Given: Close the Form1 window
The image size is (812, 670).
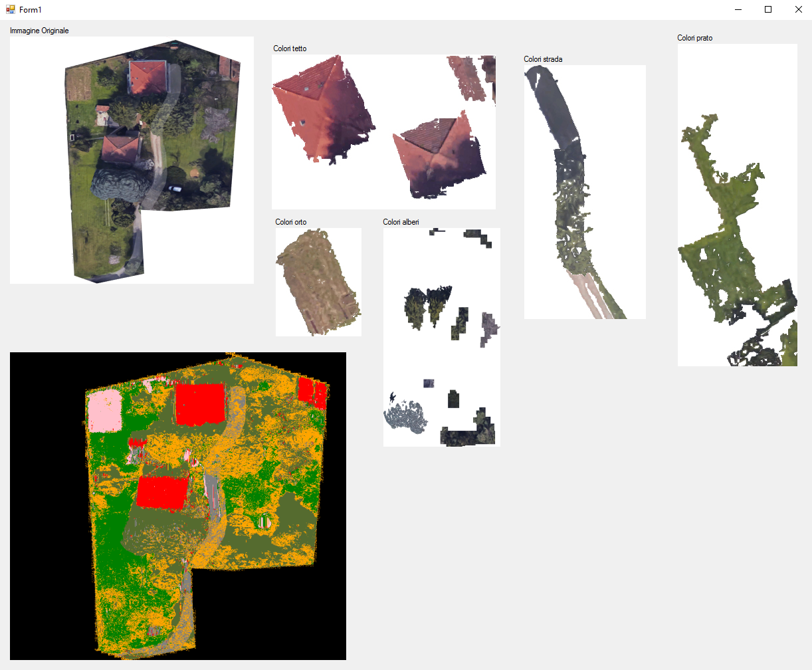Looking at the screenshot, I should [x=798, y=9].
